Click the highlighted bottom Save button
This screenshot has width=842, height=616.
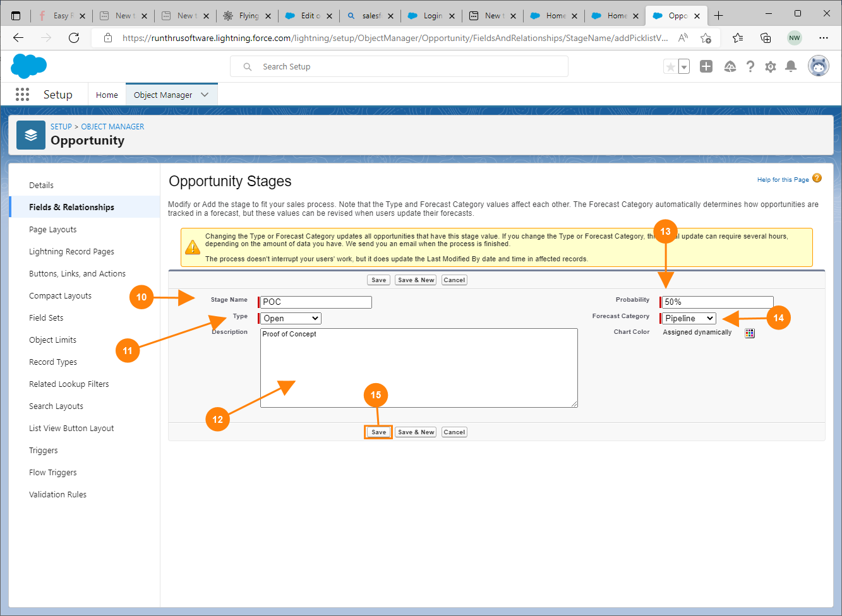[378, 432]
